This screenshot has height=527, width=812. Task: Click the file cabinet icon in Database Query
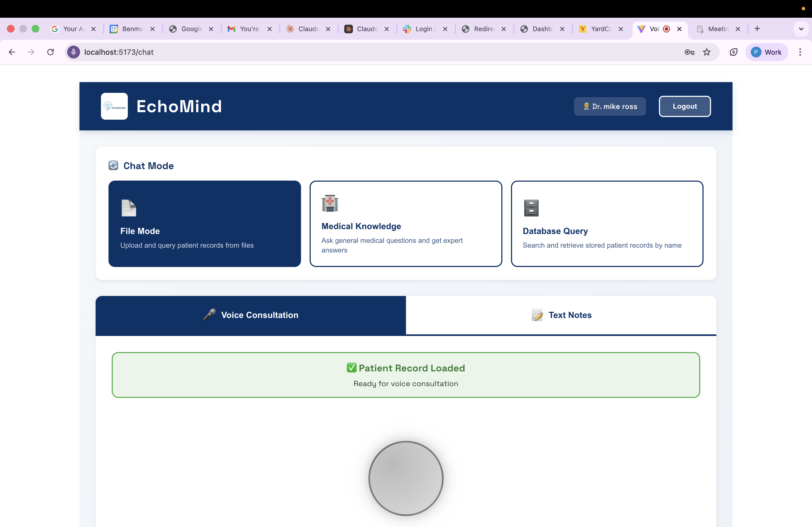tap(531, 208)
